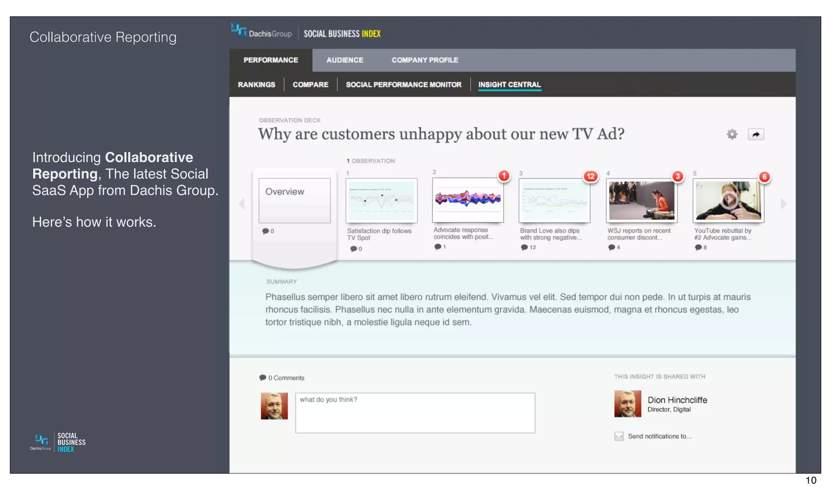
Task: Click 'WSJ reports on recent consumer discont...' caption
Action: [x=639, y=234]
